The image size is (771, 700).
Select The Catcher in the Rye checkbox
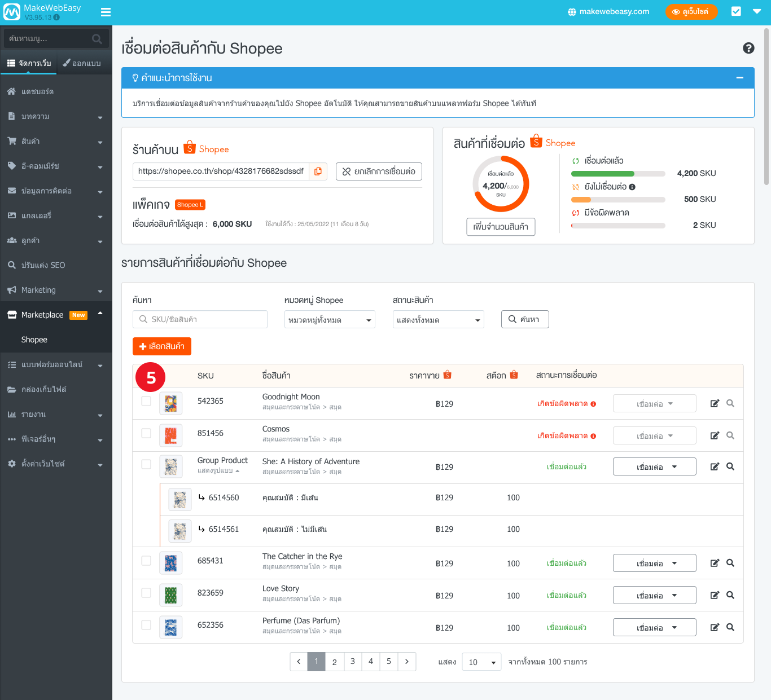[x=146, y=561]
